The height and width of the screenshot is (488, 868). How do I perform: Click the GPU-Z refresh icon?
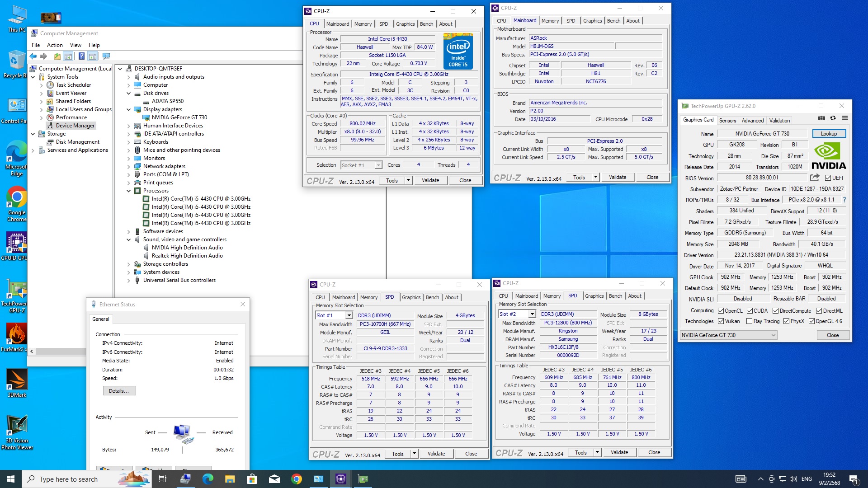pos(833,118)
